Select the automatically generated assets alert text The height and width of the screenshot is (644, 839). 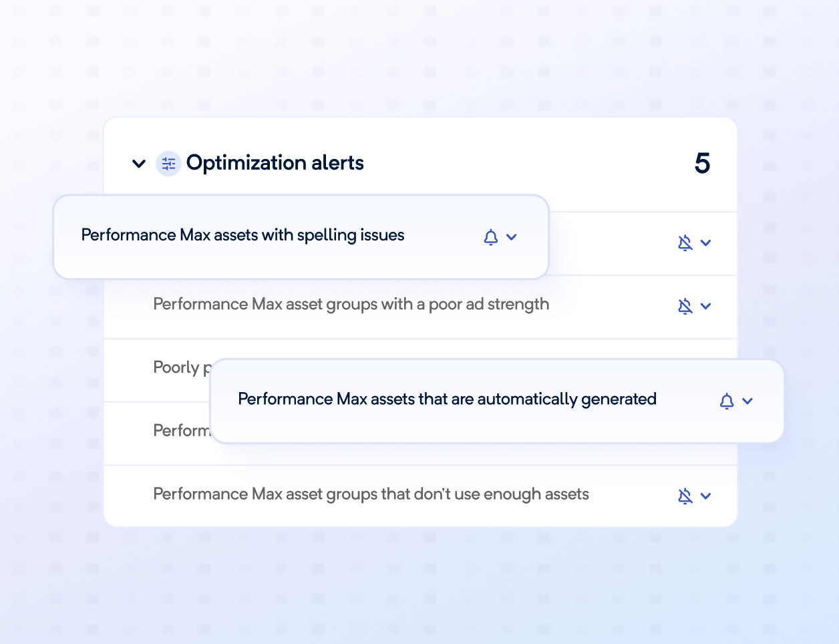[x=447, y=399]
